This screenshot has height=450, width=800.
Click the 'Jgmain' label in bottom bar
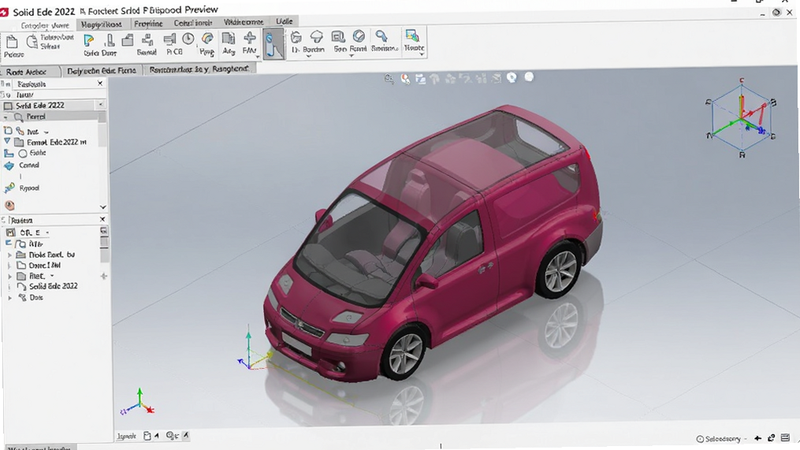pyautogui.click(x=127, y=436)
